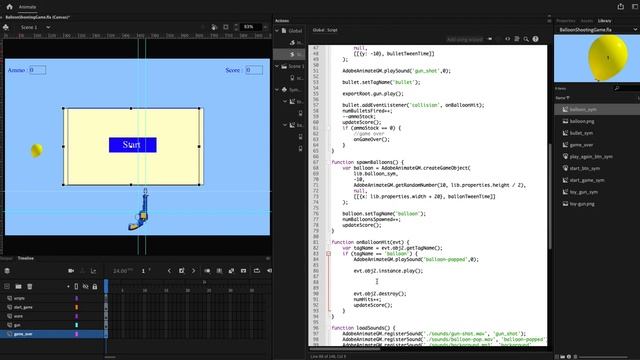
Task: Select the Animate workspace tab
Action: tap(27, 7)
